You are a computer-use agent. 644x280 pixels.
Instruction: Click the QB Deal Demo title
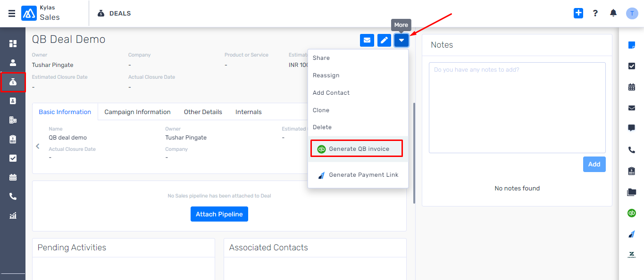pos(69,39)
